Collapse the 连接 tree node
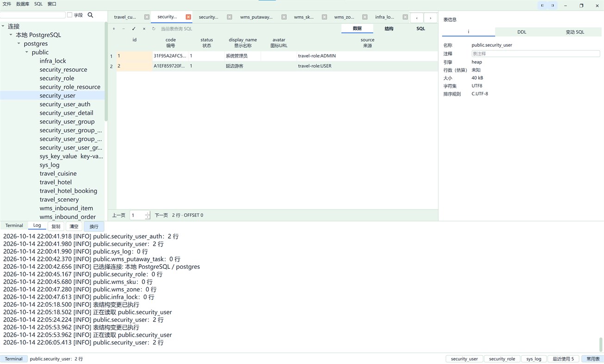 (x=3, y=26)
